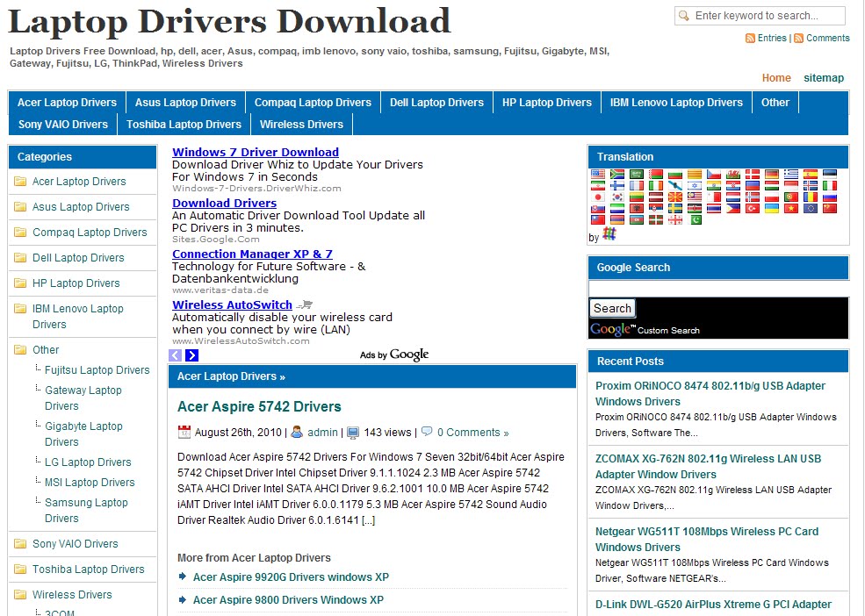Select the Germany flag
Viewport: 865px width, 616px height.
[x=772, y=174]
